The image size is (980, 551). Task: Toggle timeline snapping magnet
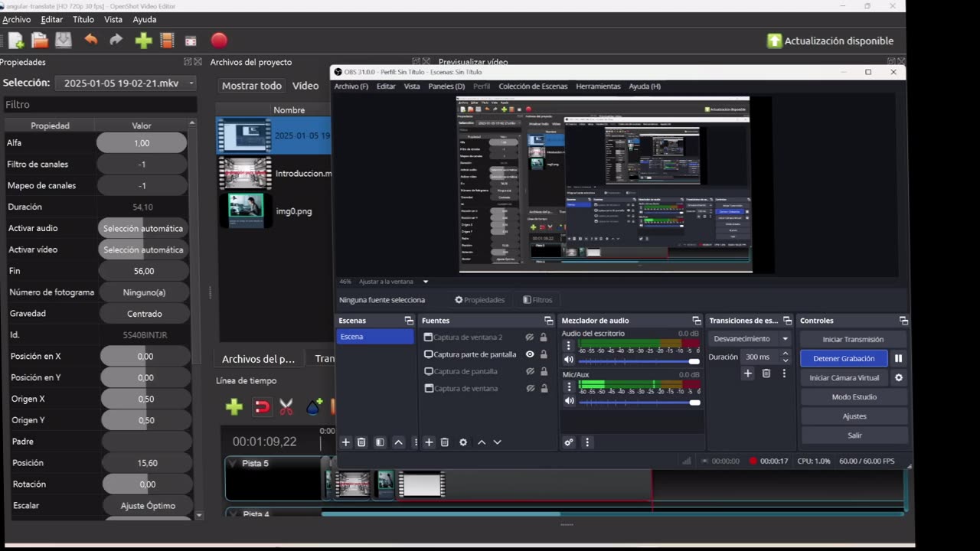[262, 407]
